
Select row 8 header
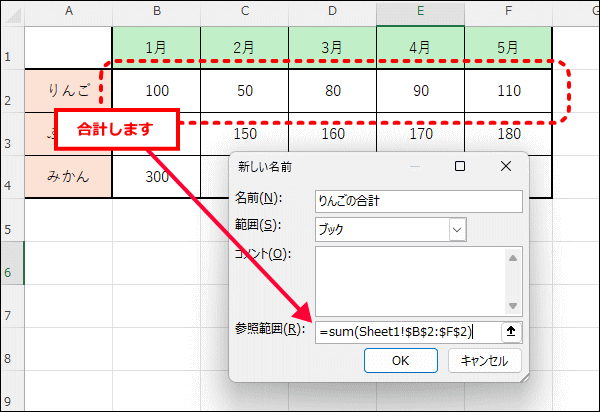click(x=13, y=349)
